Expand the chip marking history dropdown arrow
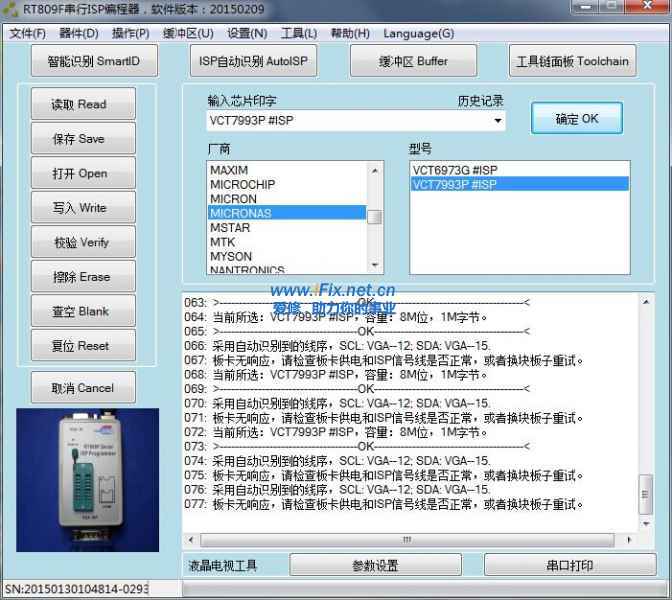Screen dimensions: 672x600 coord(498,120)
